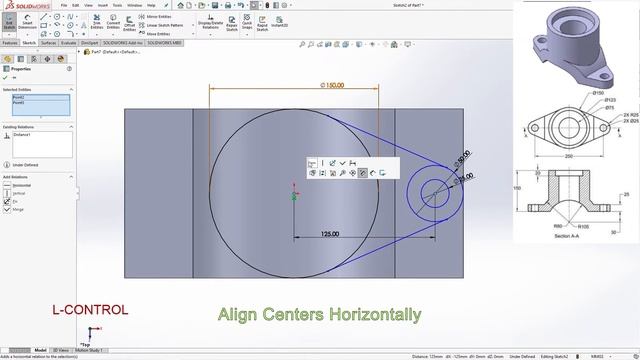Open the DimXpertManager tab
The height and width of the screenshot is (360, 640).
(47, 59)
